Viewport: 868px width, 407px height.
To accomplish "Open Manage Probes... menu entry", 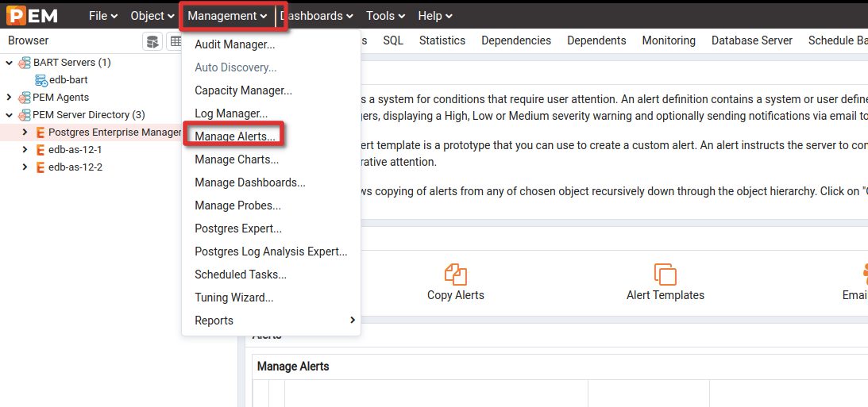I will coord(272,205).
